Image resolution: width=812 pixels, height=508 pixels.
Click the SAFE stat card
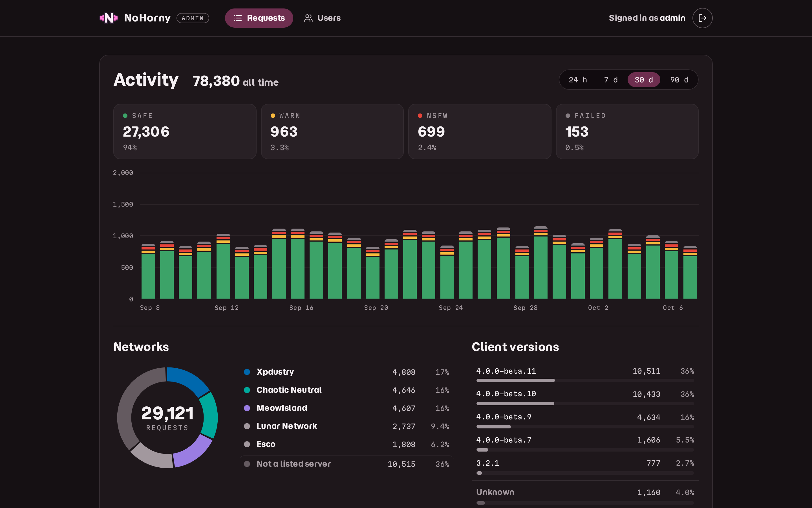[185, 131]
